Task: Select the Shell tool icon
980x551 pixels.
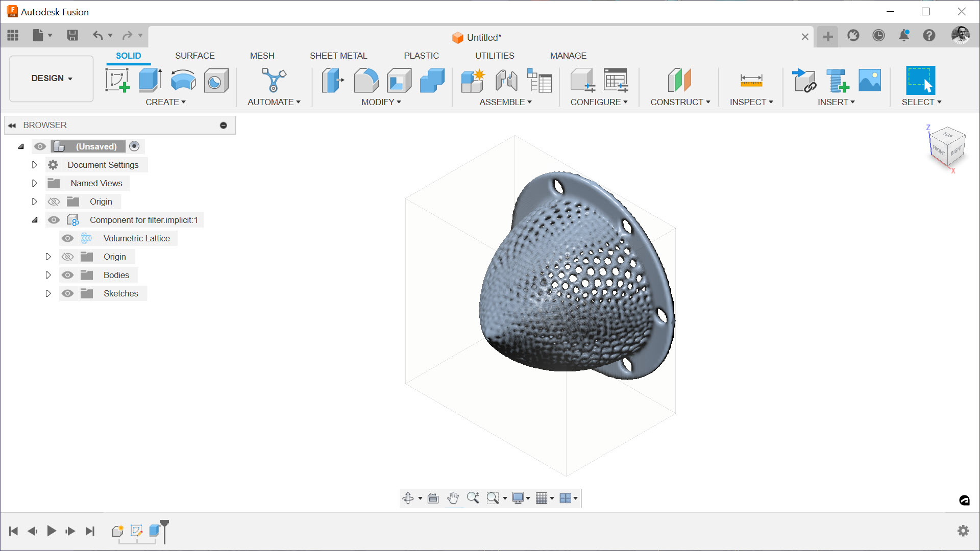Action: (399, 80)
